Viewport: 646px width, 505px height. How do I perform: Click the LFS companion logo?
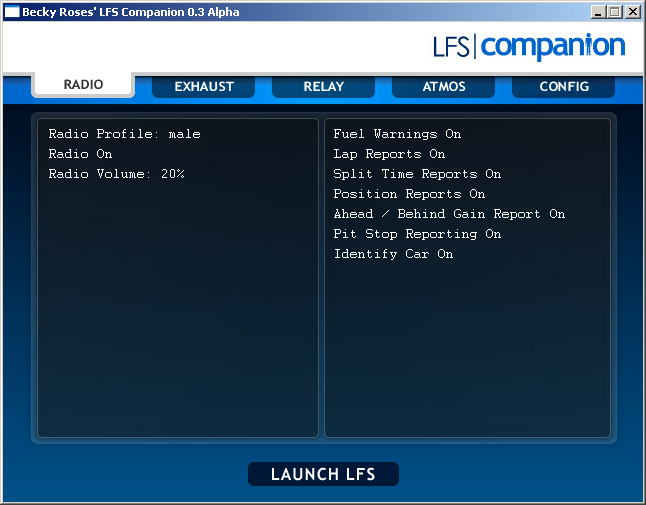coord(529,46)
